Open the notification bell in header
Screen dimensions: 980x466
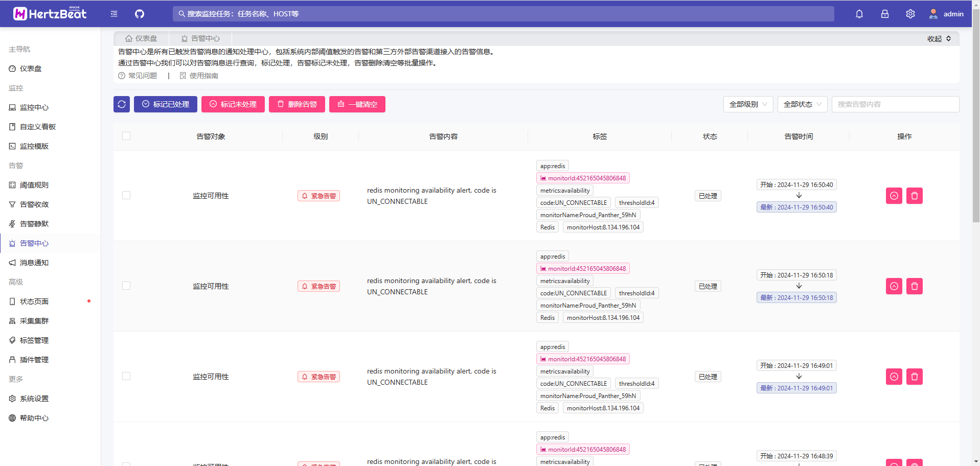(x=859, y=14)
